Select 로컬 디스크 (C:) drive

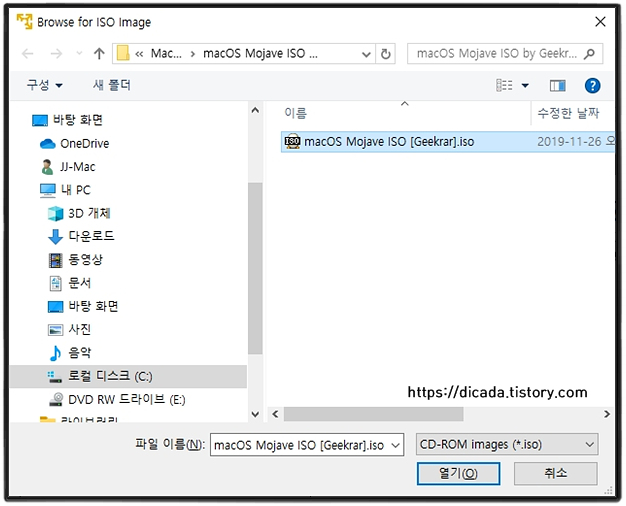click(x=128, y=376)
